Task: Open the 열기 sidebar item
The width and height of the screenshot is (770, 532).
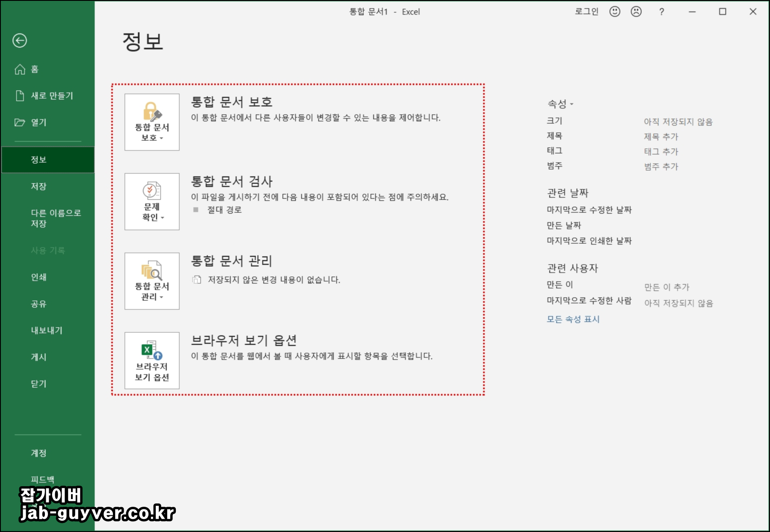Action: click(x=47, y=122)
